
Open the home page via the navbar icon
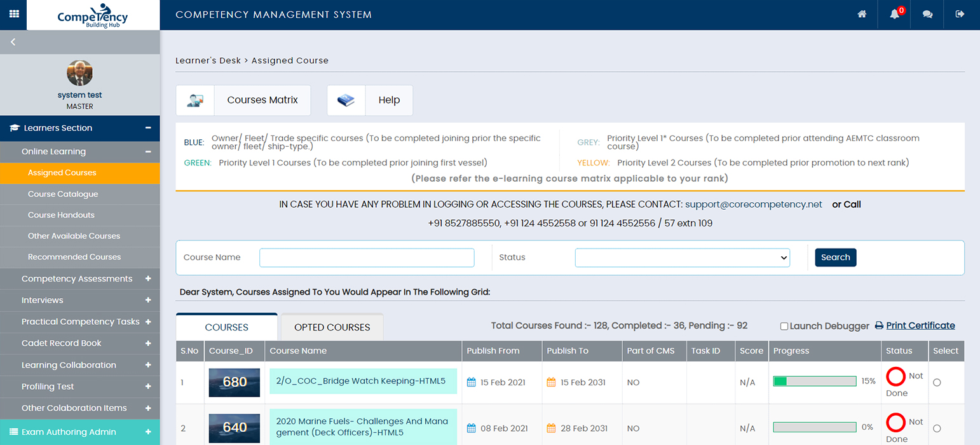[862, 14]
